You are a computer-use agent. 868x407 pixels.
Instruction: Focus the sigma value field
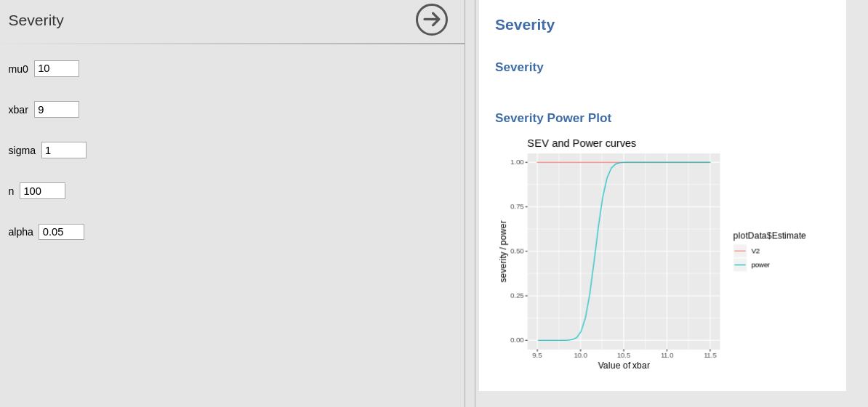[64, 150]
